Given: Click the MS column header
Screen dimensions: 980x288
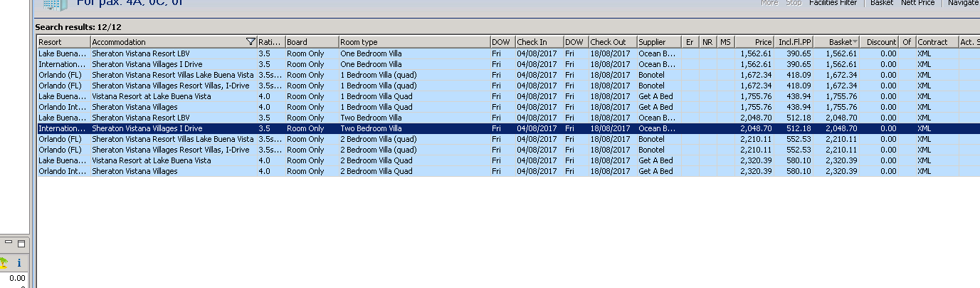Looking at the screenshot, I should pos(725,42).
